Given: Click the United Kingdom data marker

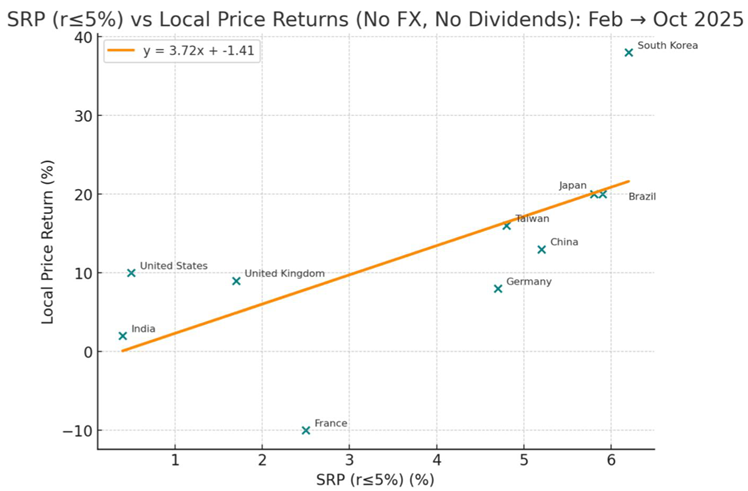Looking at the screenshot, I should (x=236, y=281).
